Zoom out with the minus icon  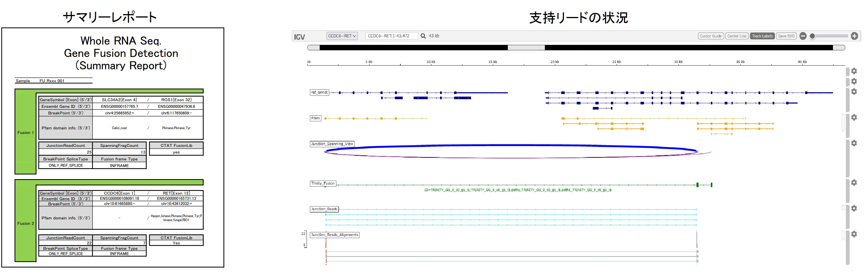[x=803, y=36]
